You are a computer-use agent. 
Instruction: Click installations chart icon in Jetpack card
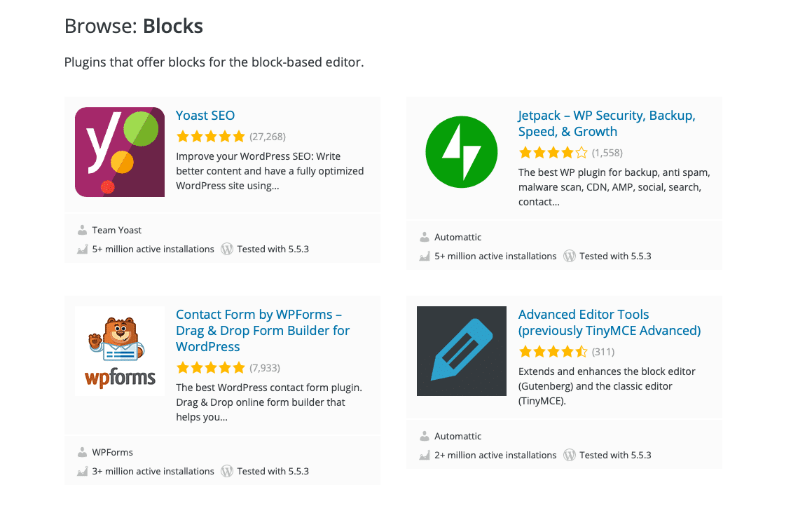[424, 256]
